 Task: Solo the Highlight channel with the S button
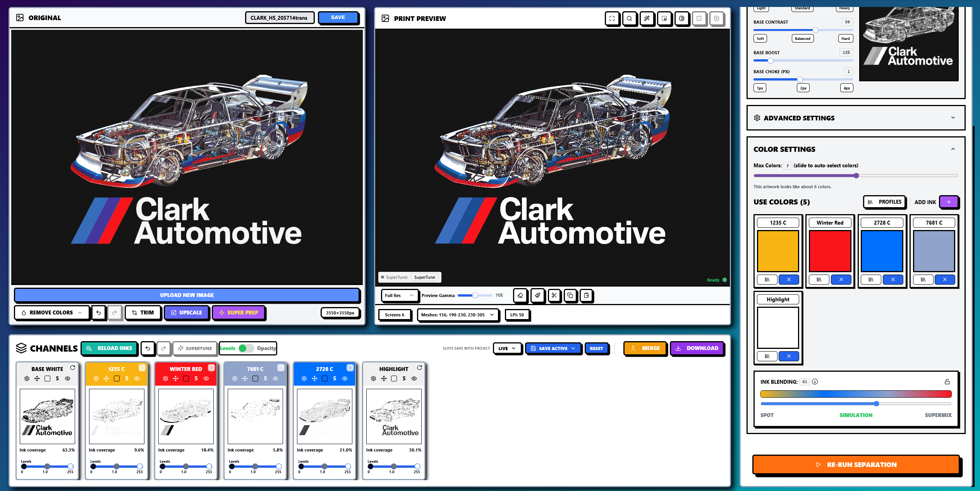tap(404, 378)
